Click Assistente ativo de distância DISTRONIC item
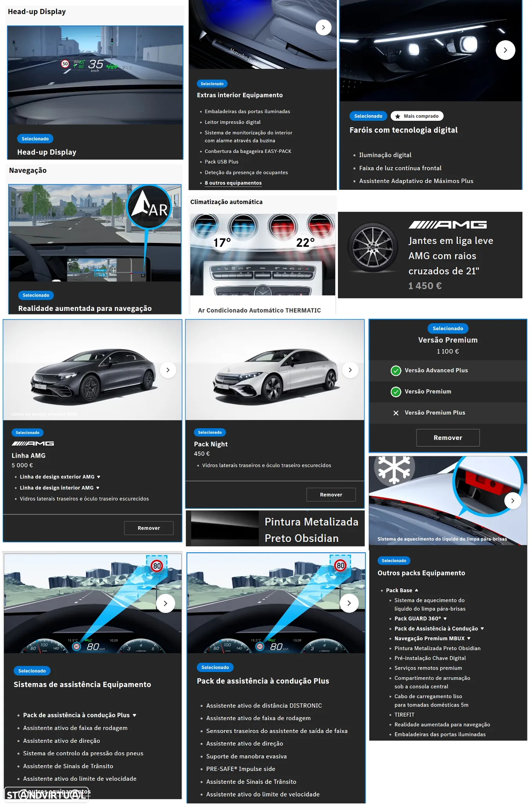532x807 pixels. tap(264, 706)
